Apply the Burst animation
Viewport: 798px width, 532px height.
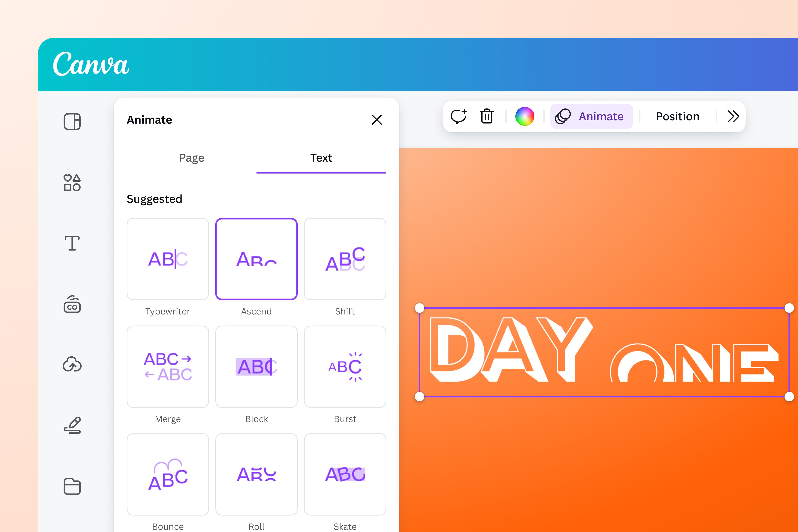(x=345, y=366)
